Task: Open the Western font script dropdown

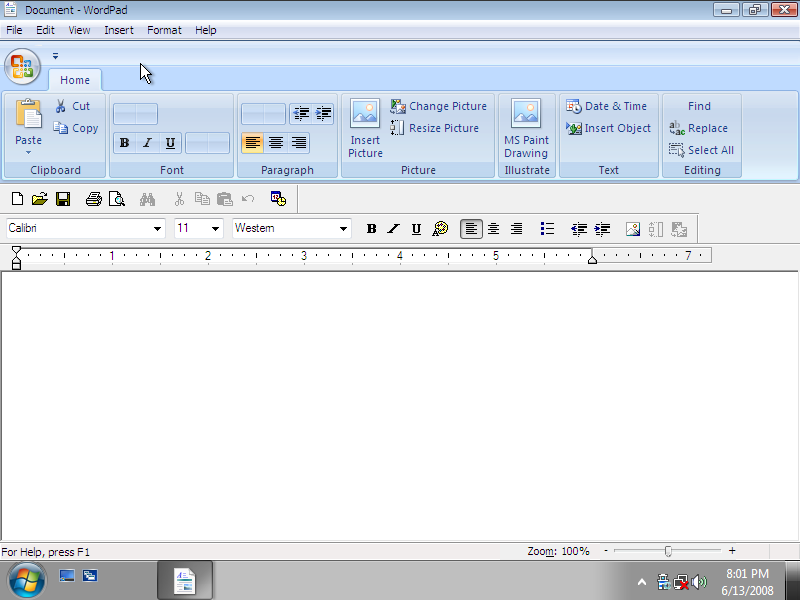Action: click(x=343, y=229)
